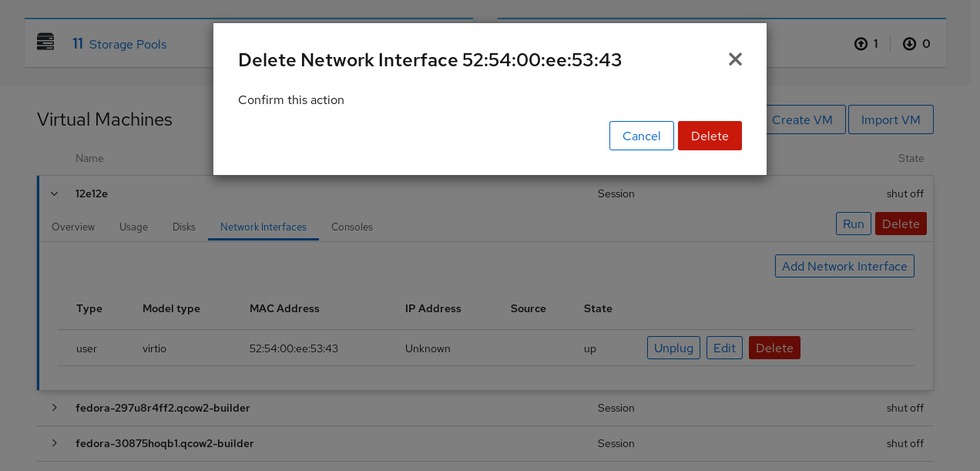Switch to the Overview tab
This screenshot has width=980, height=471.
click(x=73, y=227)
